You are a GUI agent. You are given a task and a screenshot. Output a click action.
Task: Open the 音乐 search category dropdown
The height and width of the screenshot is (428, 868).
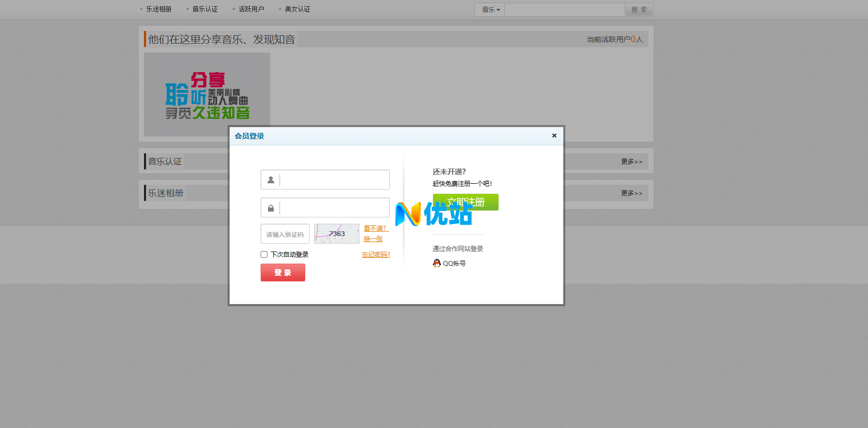[x=490, y=10]
